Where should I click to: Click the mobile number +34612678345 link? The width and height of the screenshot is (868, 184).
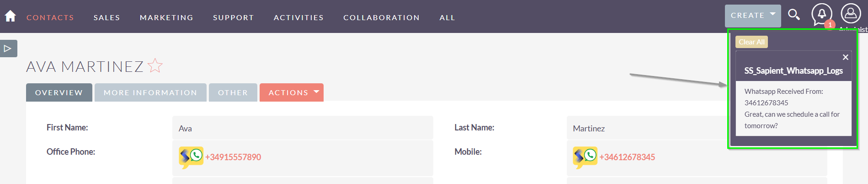627,157
